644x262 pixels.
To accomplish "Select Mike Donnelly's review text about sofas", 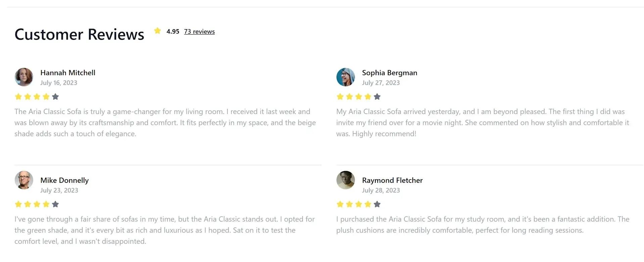I will pyautogui.click(x=164, y=230).
